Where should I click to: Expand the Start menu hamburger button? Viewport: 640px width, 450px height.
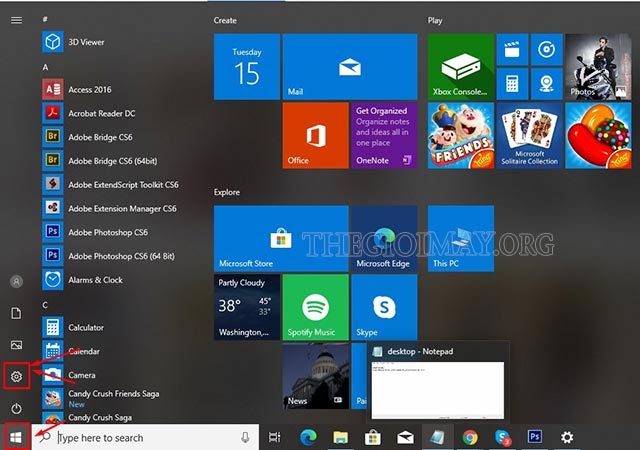pyautogui.click(x=16, y=20)
